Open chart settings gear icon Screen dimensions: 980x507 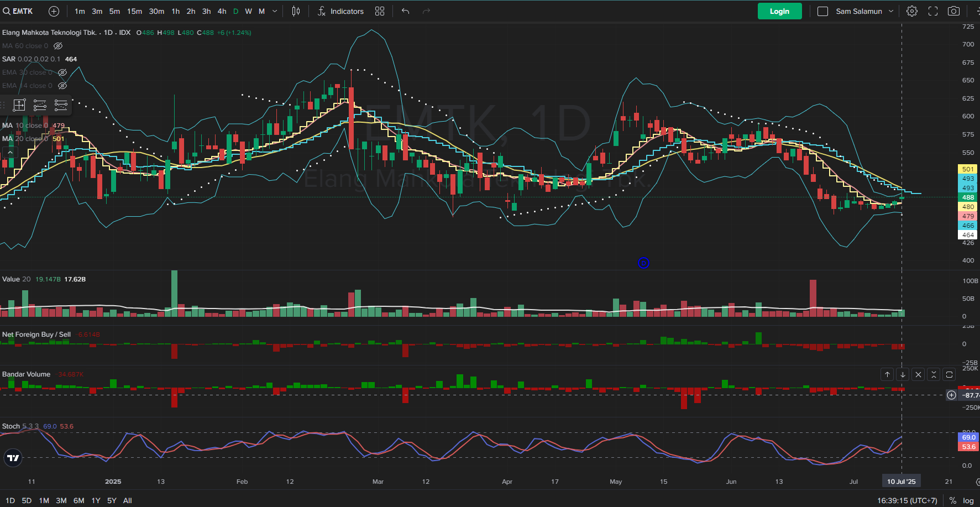pos(912,11)
